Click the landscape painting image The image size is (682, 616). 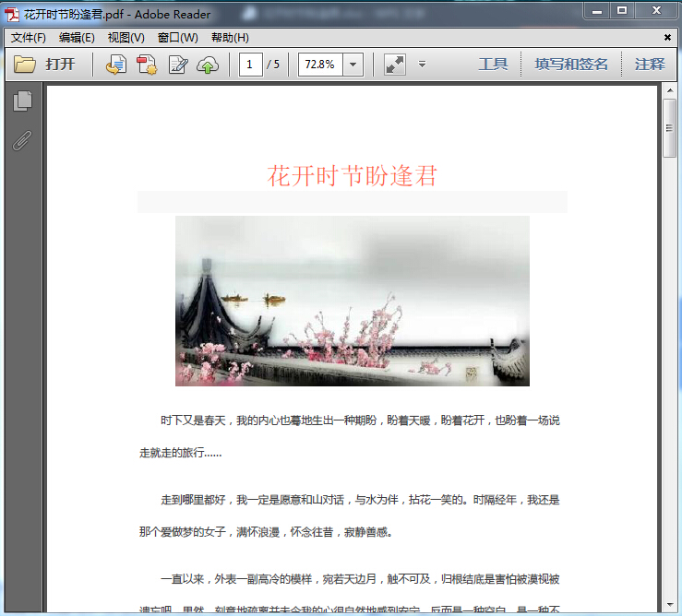click(x=353, y=301)
